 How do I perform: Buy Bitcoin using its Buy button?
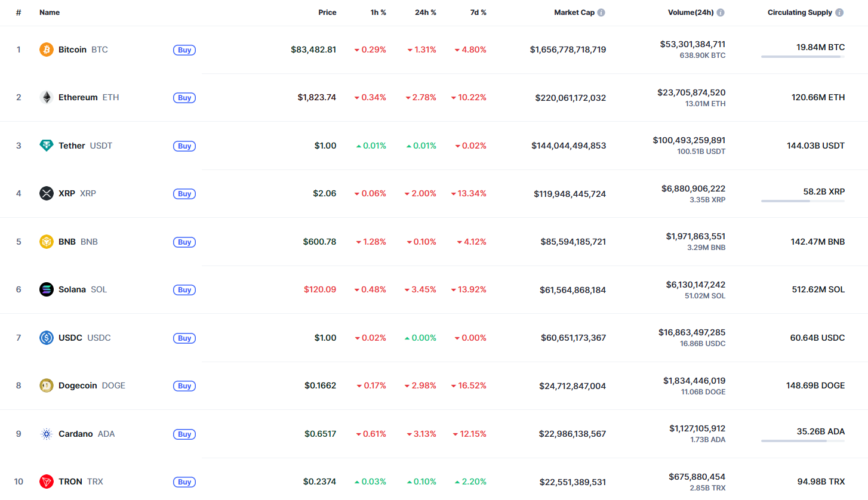pos(184,50)
